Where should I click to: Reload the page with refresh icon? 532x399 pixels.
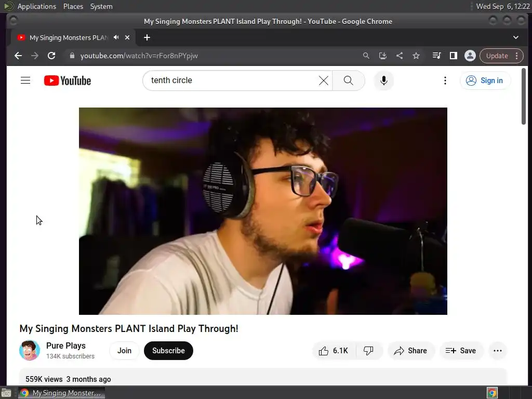click(51, 56)
